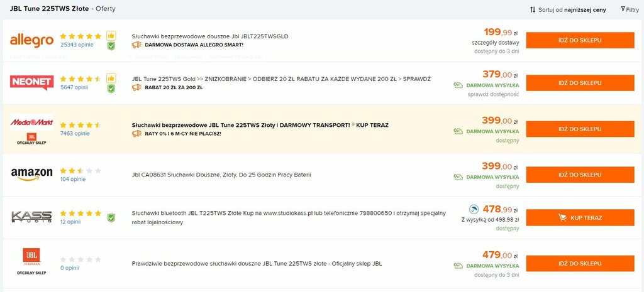Open the 104 opinie link
Screen dimensions: 644x292
point(73,179)
